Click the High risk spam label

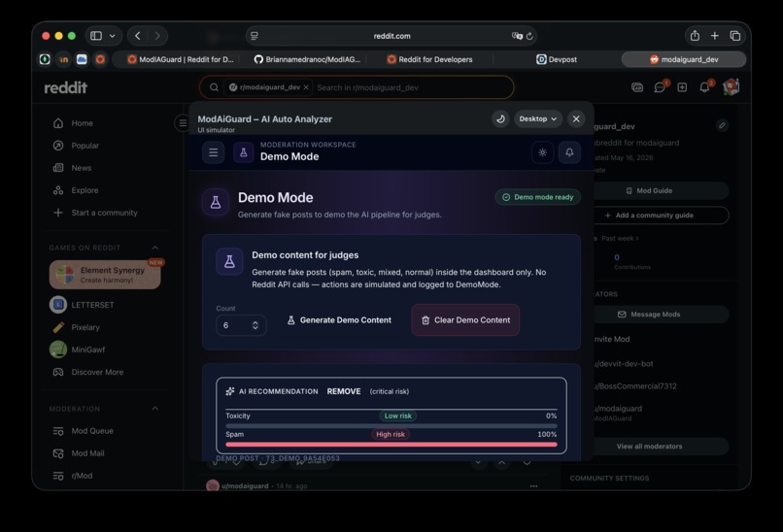(391, 434)
